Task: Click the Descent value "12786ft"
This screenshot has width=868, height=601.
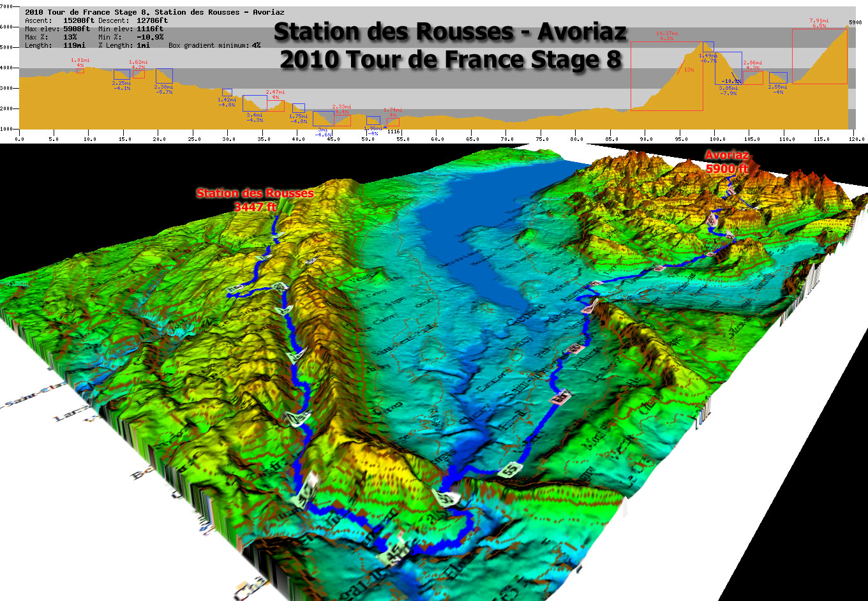Action: coord(152,20)
